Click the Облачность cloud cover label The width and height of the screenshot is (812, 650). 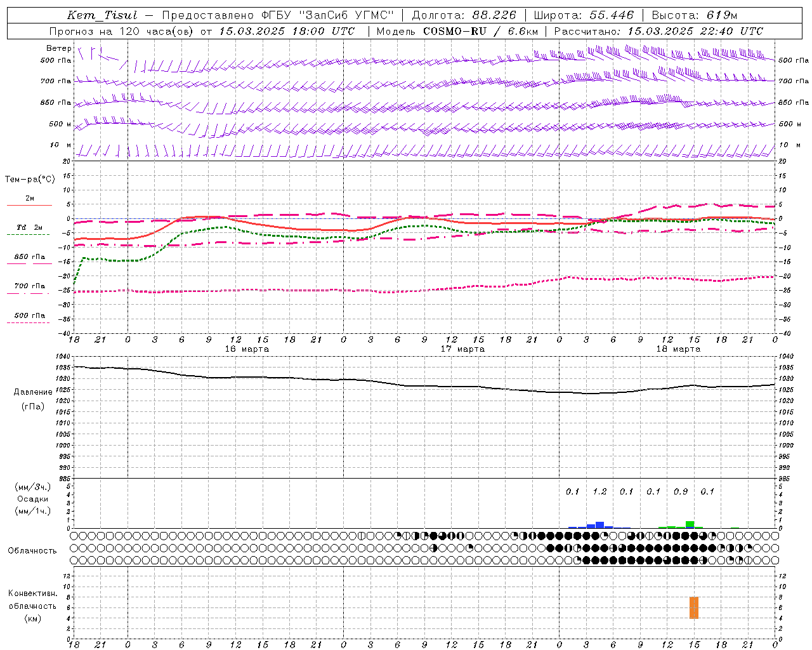32,550
